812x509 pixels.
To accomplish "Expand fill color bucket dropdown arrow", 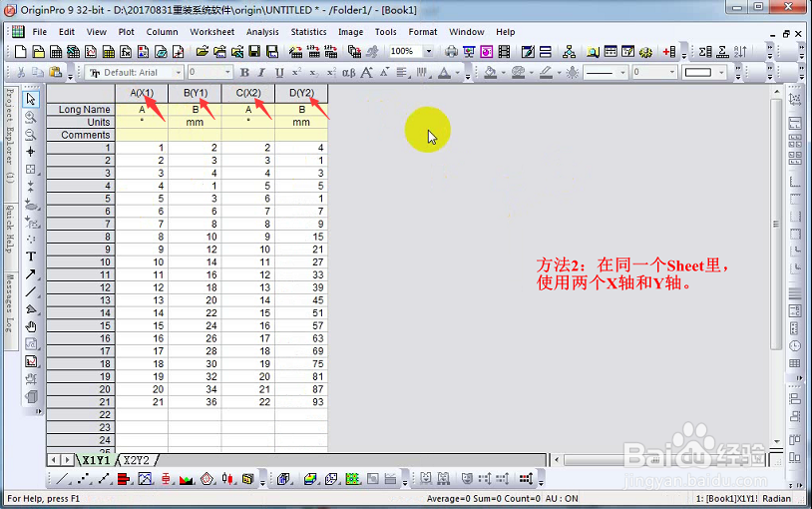I will click(504, 73).
